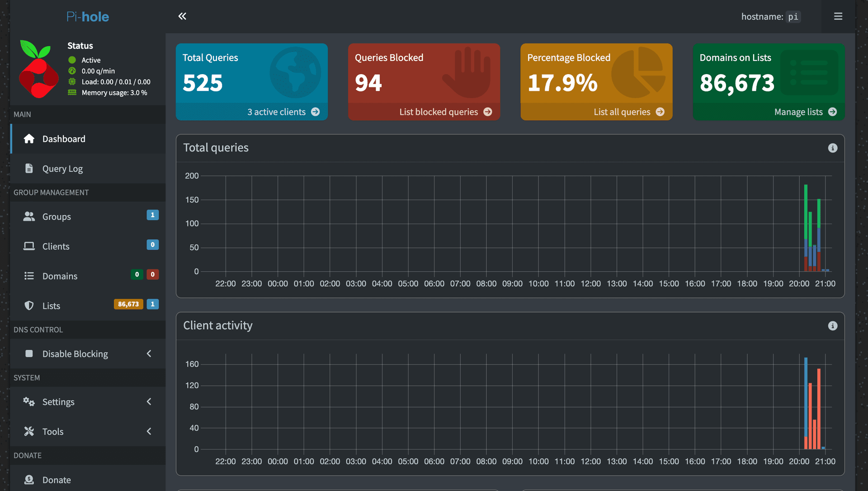Open the Query Log via its document icon
Viewport: 868px width, 491px height.
coord(29,168)
